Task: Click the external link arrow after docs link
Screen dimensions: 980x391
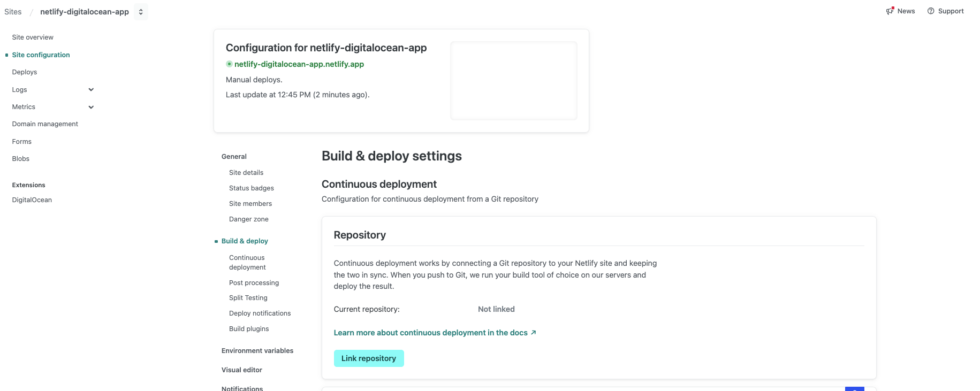Action: pyautogui.click(x=534, y=333)
